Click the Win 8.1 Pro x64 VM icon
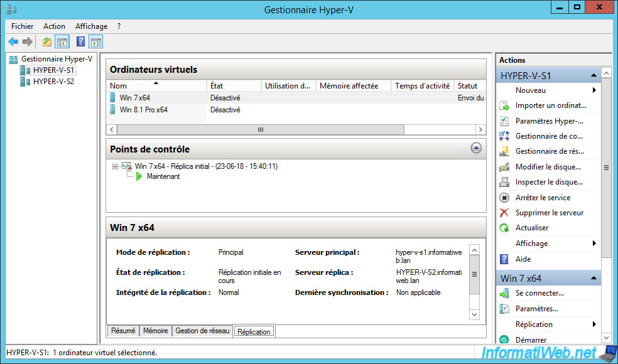This screenshot has width=618, height=364. (x=113, y=110)
